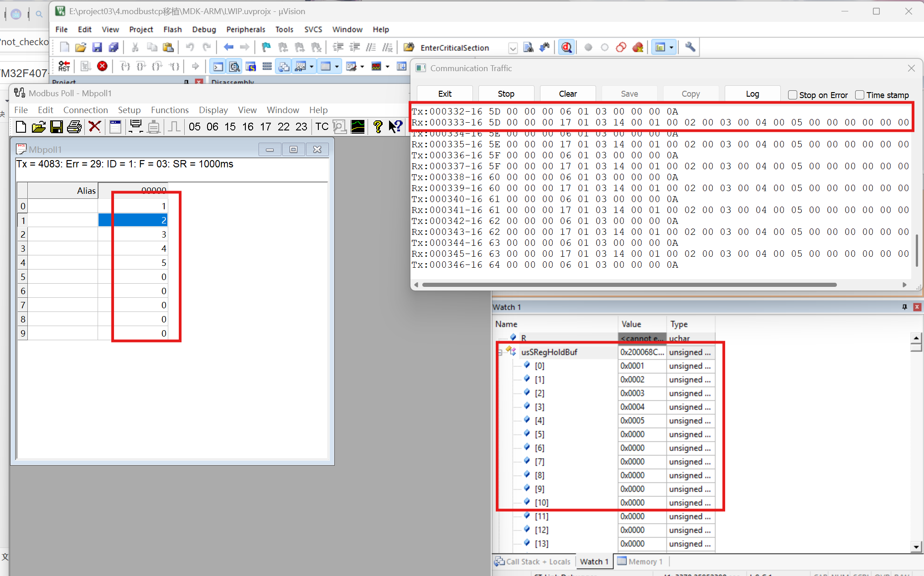Click the Stop button in Communication Traffic
This screenshot has height=576, width=924.
pos(506,93)
